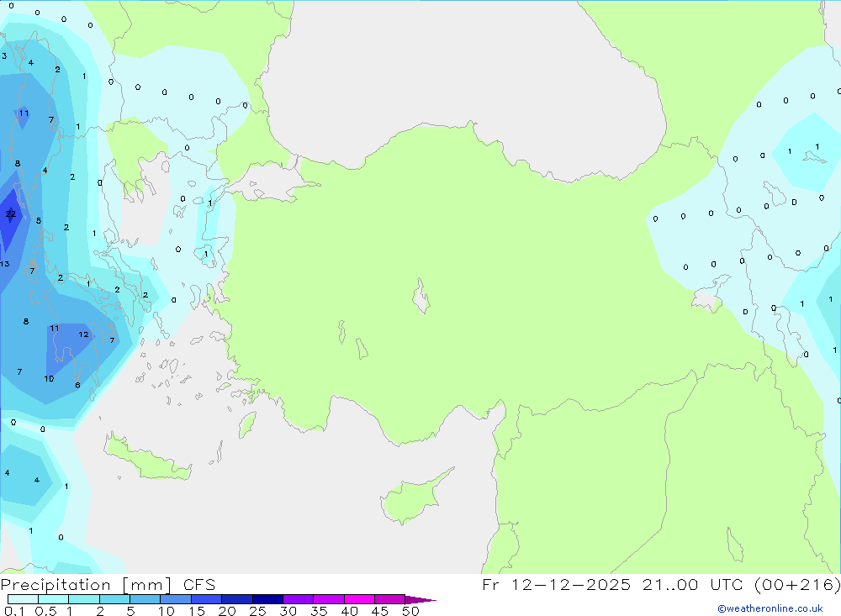Select the 0.1–0.5 mm legend color swatch
The width and height of the screenshot is (841, 616).
tap(23, 599)
